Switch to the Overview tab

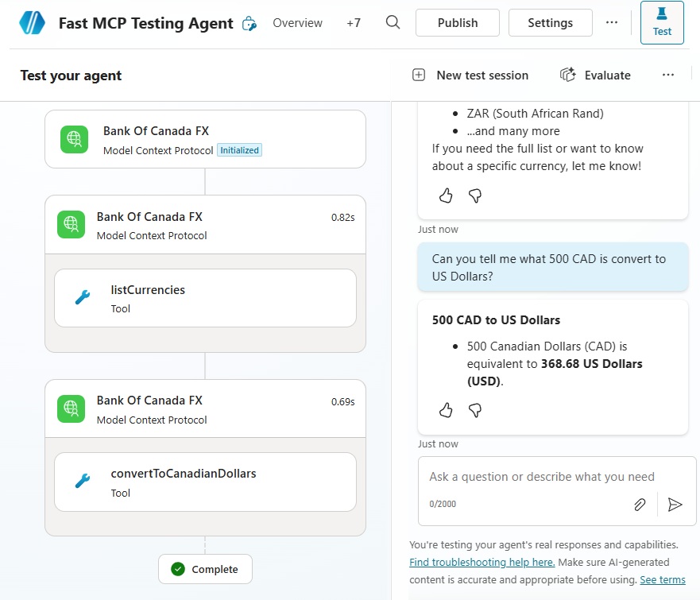297,23
